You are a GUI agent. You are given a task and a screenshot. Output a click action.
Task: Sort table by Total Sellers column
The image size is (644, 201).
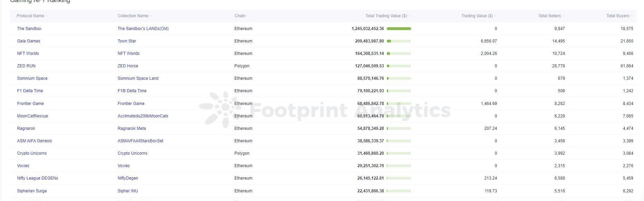click(564, 16)
